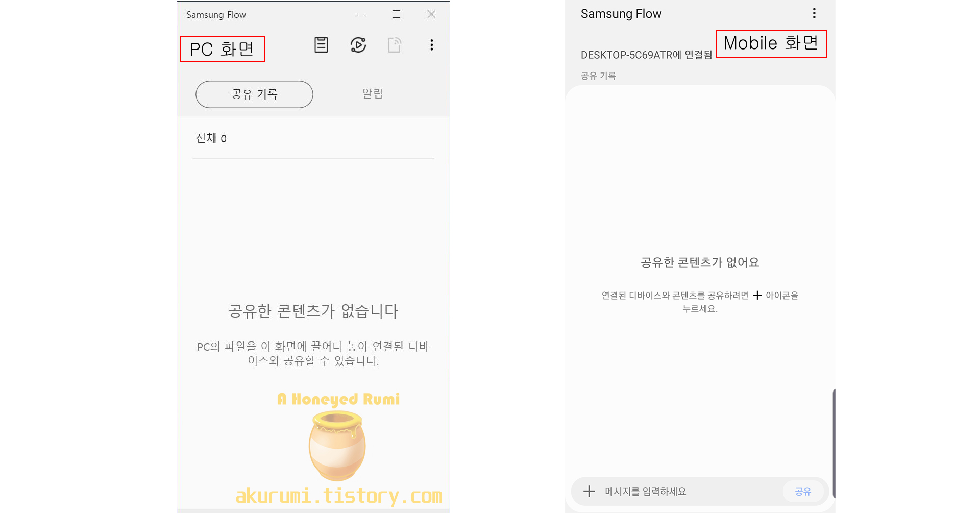This screenshot has width=980, height=513.
Task: Tap the 공유 button on mobile screen
Action: coord(803,491)
